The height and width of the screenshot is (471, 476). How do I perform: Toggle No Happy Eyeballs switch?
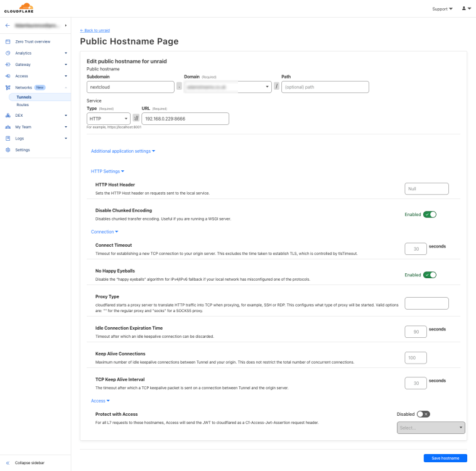point(430,275)
